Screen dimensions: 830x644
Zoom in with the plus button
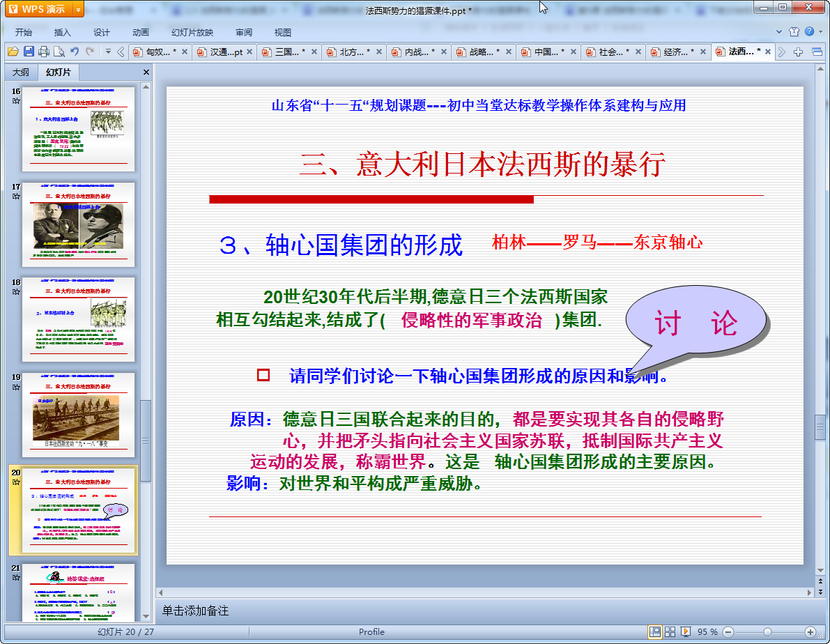point(810,632)
